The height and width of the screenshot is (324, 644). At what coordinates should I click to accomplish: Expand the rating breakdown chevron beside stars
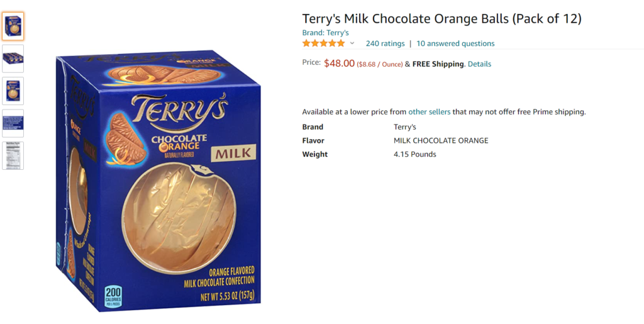[x=352, y=43]
